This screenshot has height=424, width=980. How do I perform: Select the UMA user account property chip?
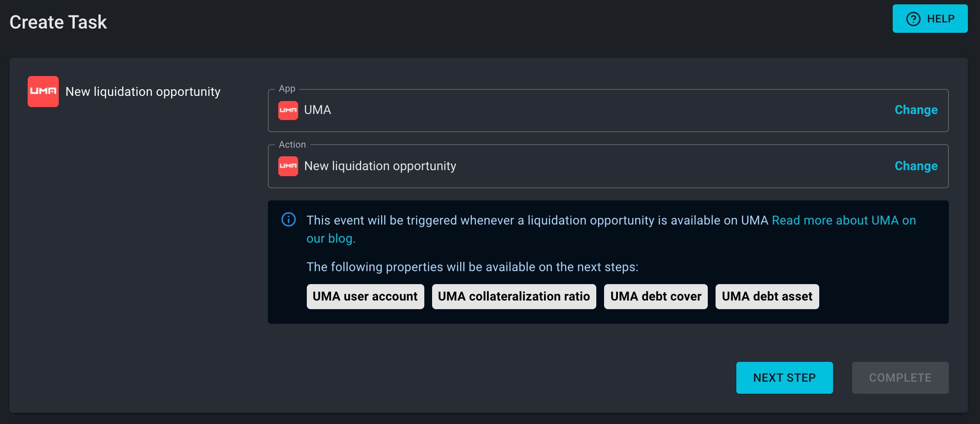(x=365, y=296)
